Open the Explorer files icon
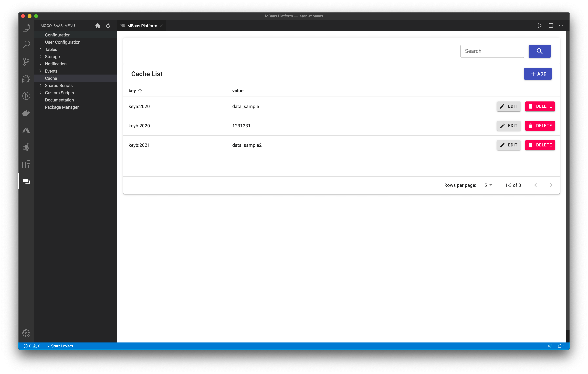 pyautogui.click(x=26, y=27)
